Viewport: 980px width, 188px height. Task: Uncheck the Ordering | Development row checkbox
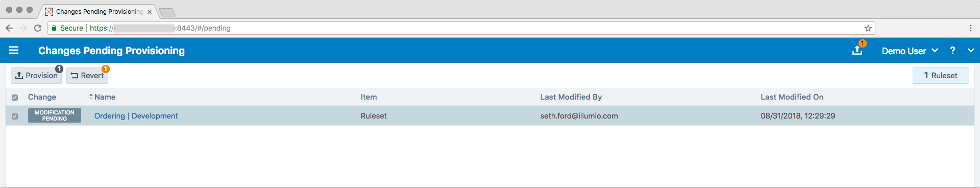coord(15,116)
